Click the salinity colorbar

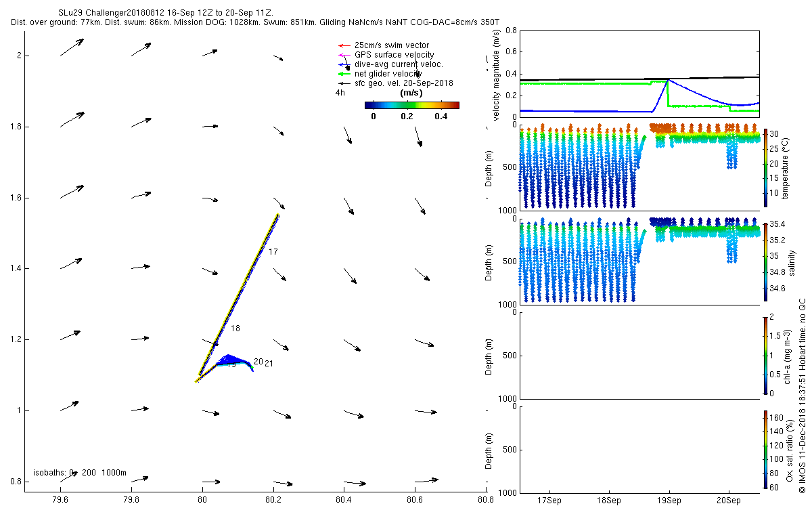pos(765,261)
